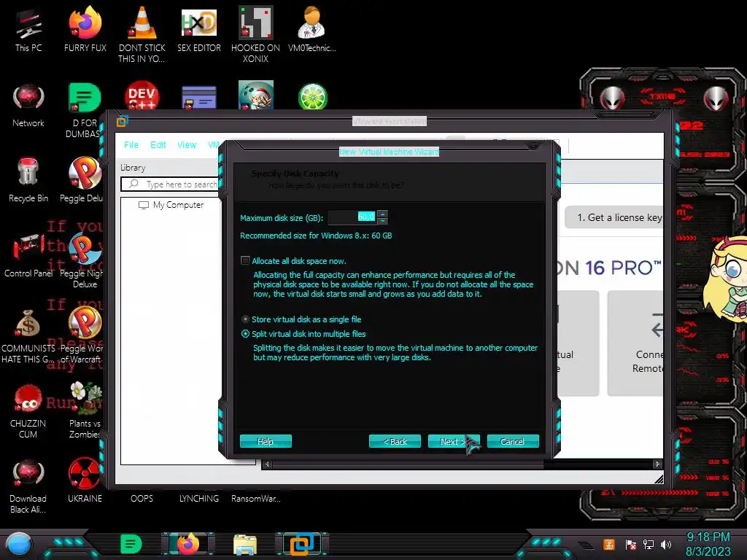Enable Allocate all disk space now
The image size is (747, 560).
(245, 260)
